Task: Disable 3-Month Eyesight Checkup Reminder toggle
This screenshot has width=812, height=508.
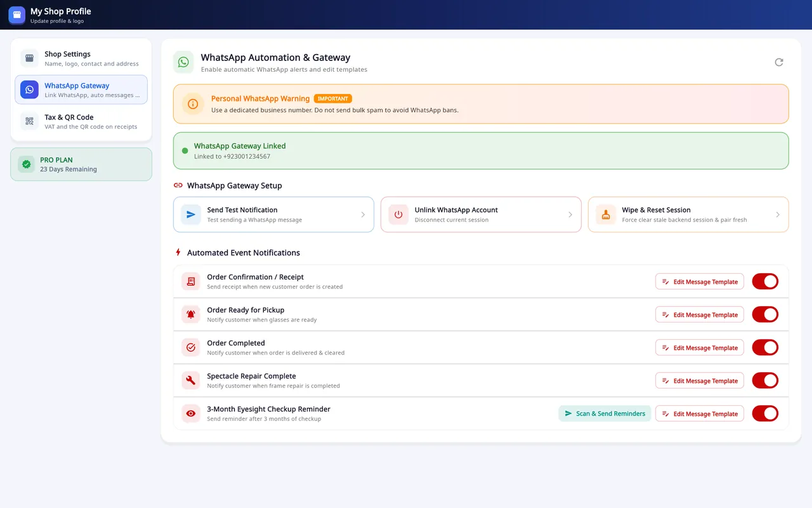Action: point(765,413)
